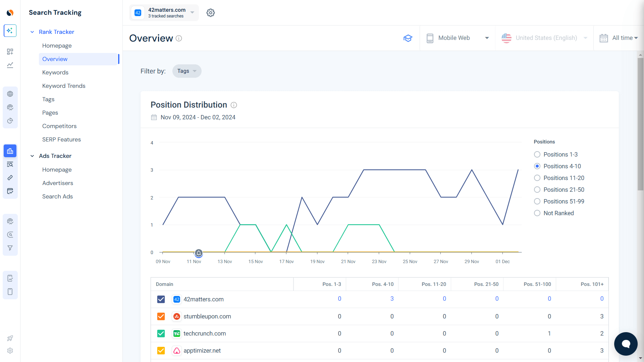Uncheck the stumbleupon.com domain checkbox
Viewport: 644px width, 362px height.
click(161, 316)
